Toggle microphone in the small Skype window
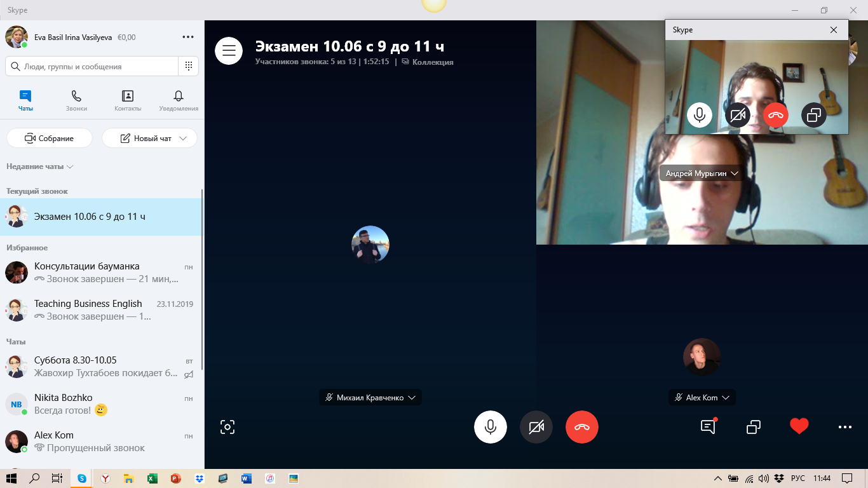 click(699, 115)
